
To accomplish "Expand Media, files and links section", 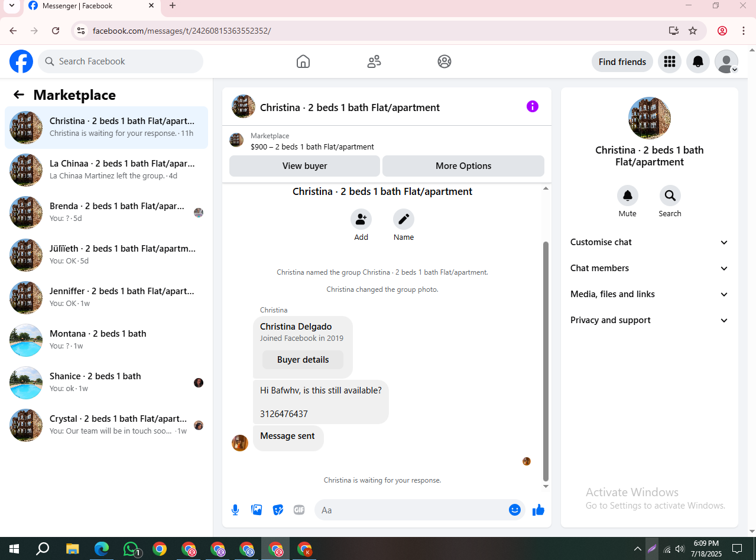I will coord(649,294).
